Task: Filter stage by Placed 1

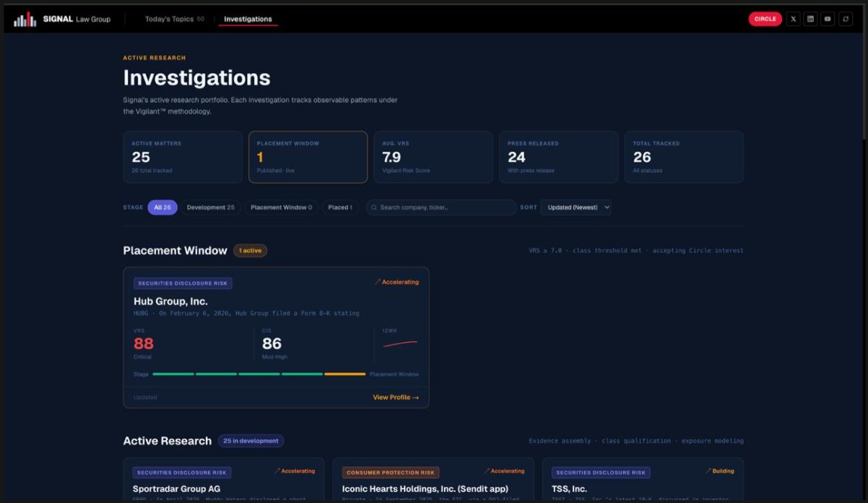Action: click(340, 207)
